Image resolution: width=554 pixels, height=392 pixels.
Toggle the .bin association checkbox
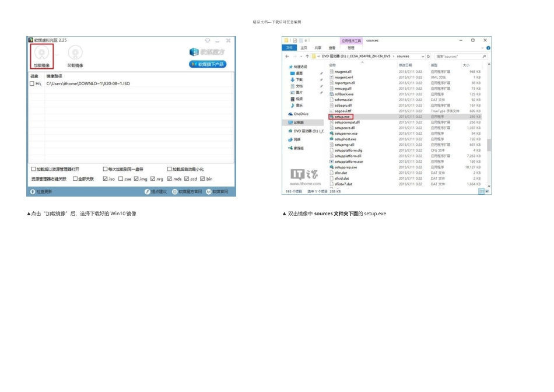pyautogui.click(x=202, y=179)
